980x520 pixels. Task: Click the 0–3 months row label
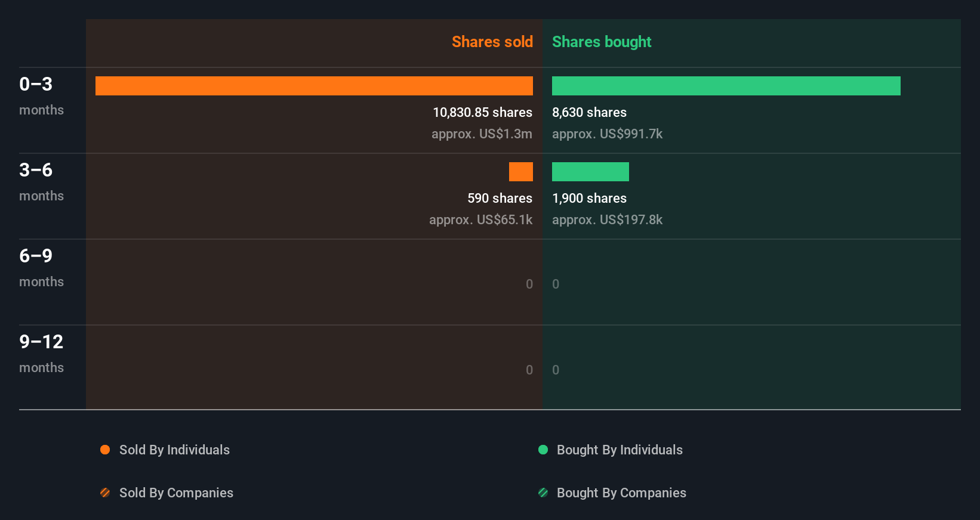tap(41, 96)
